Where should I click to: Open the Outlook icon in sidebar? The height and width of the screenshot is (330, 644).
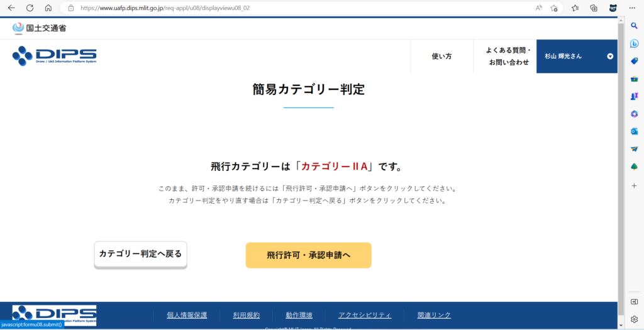pos(635,131)
